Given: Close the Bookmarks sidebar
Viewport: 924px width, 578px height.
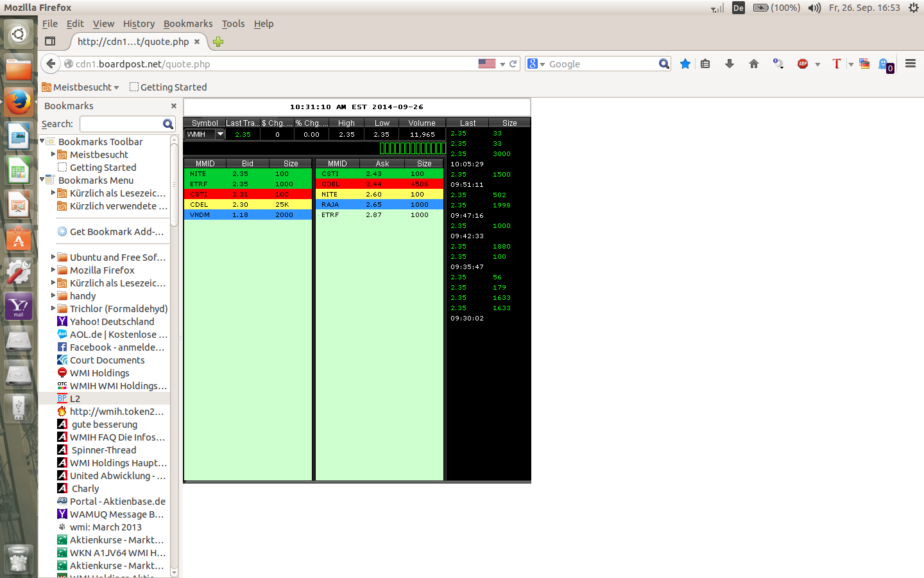Looking at the screenshot, I should pyautogui.click(x=173, y=106).
